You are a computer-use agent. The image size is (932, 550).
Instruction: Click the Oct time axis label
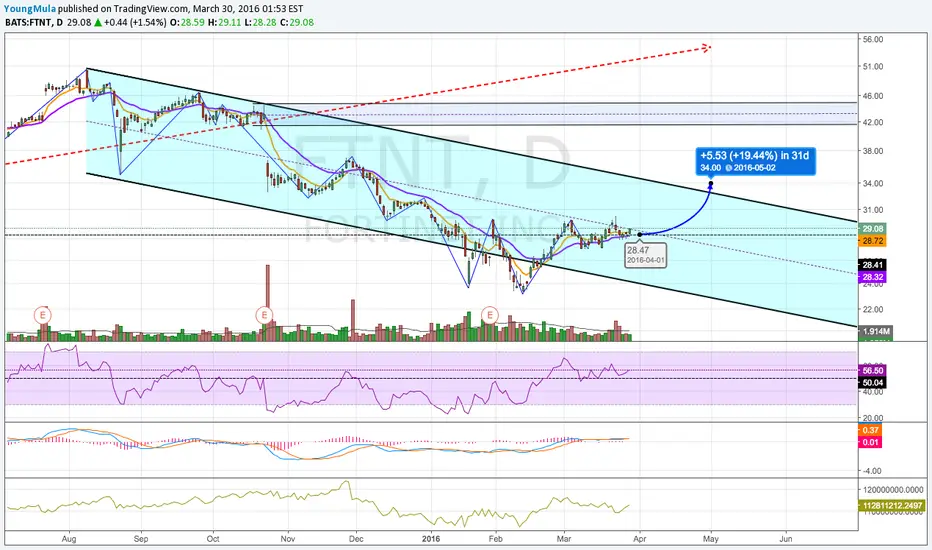click(x=213, y=539)
